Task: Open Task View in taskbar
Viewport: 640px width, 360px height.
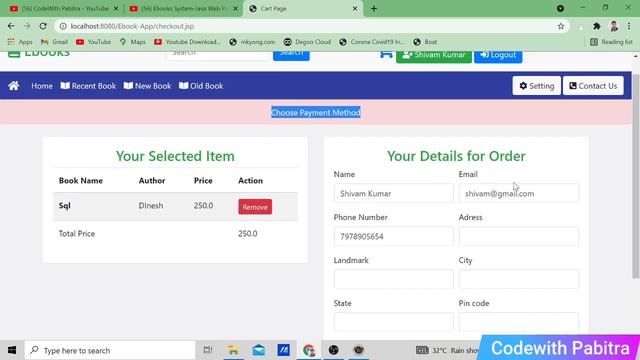Action: 208,350
